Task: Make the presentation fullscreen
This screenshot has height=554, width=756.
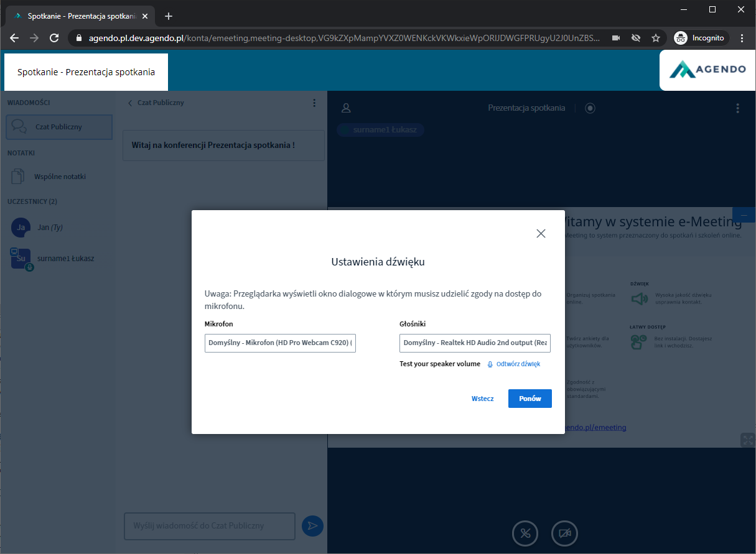Action: coord(747,440)
